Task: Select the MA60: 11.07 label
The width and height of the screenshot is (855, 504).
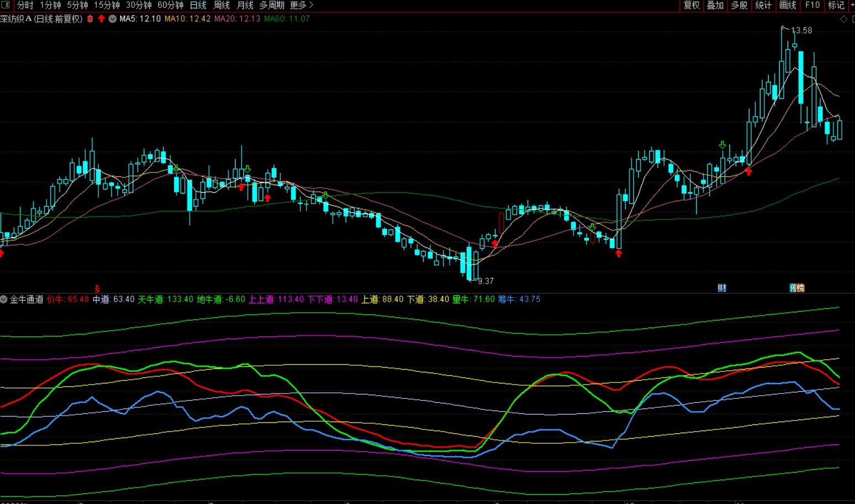Action: pyautogui.click(x=287, y=19)
